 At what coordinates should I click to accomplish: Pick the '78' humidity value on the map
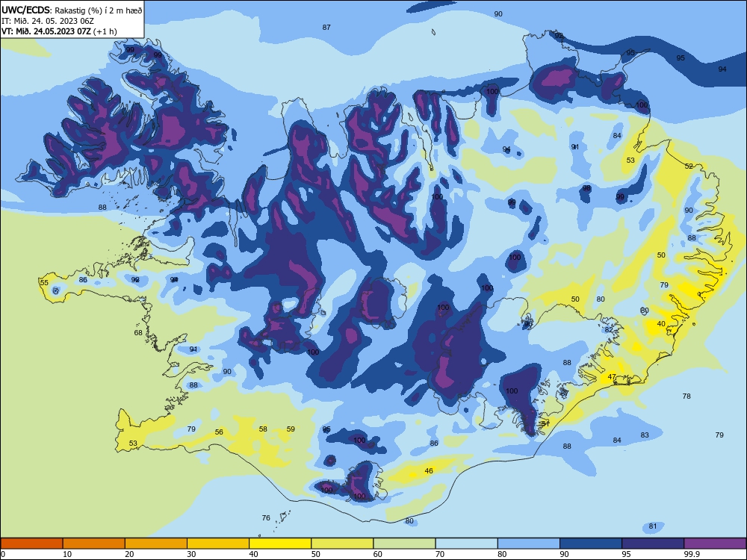pos(686,396)
